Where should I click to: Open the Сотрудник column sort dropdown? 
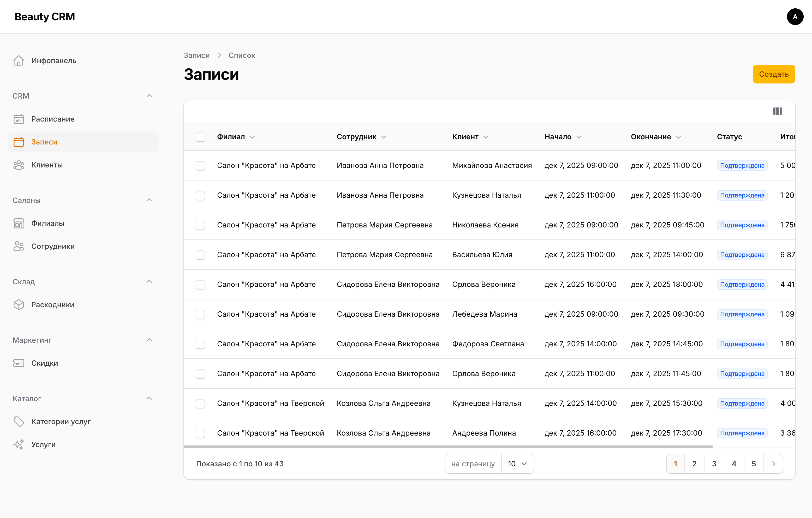tap(384, 137)
